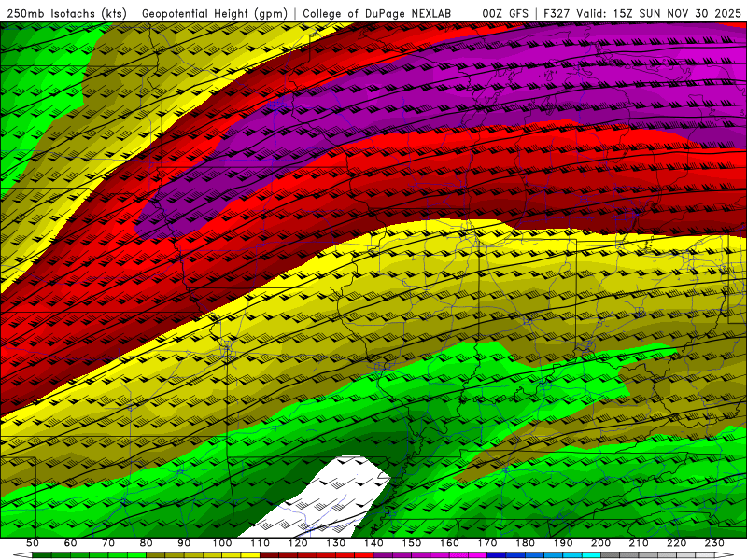Click the 50 label on the color scale
The height and width of the screenshot is (560, 747).
click(33, 543)
